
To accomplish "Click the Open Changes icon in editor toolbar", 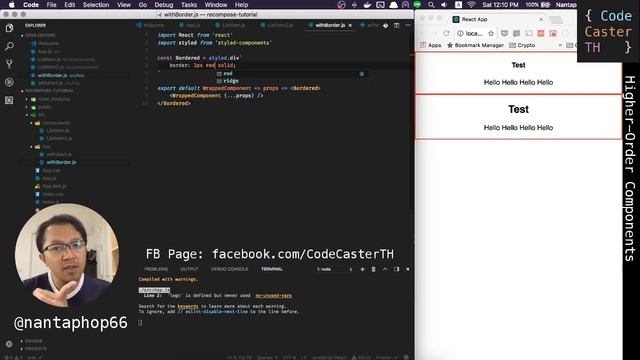I will coord(385,25).
